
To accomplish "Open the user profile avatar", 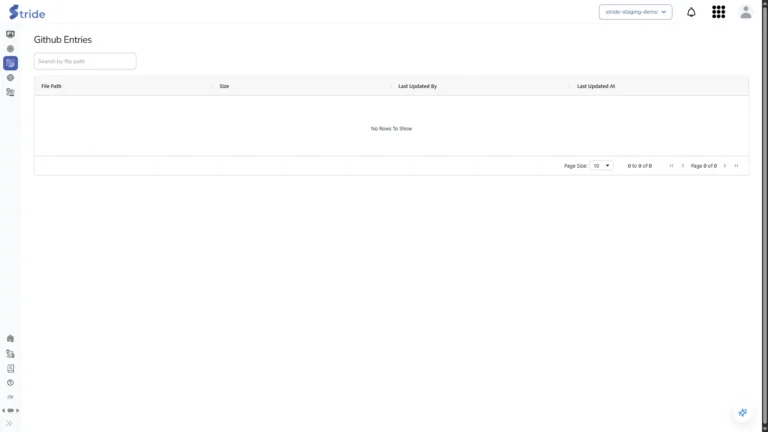I will [745, 12].
